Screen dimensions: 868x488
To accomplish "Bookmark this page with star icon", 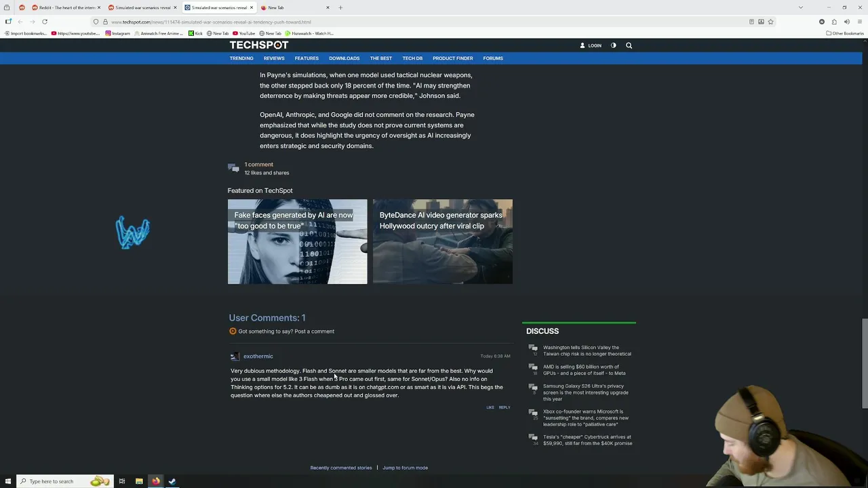I will pyautogui.click(x=770, y=22).
